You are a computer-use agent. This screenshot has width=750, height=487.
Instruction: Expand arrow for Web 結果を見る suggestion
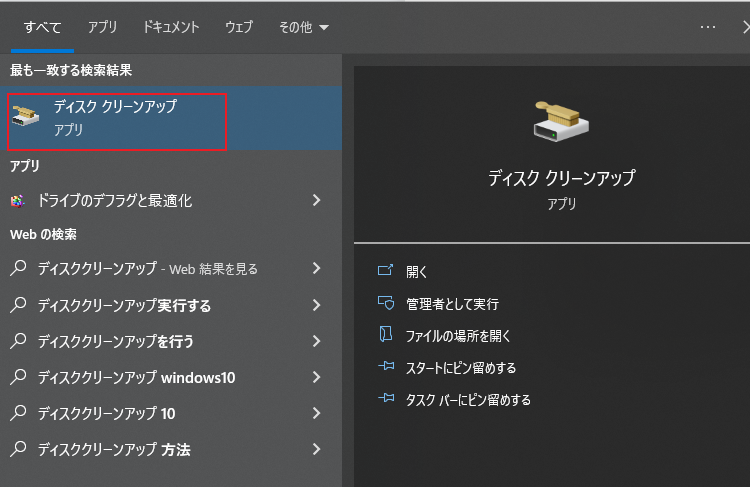(316, 268)
